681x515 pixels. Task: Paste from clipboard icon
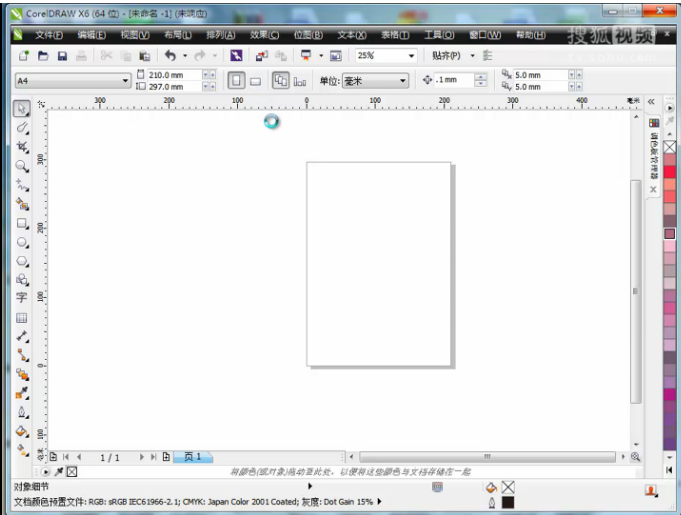(144, 56)
